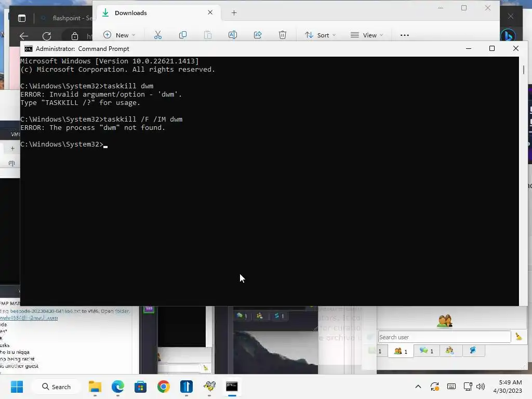Image resolution: width=532 pixels, height=399 pixels.
Task: Click the volume speaker tray icon
Action: [481, 387]
